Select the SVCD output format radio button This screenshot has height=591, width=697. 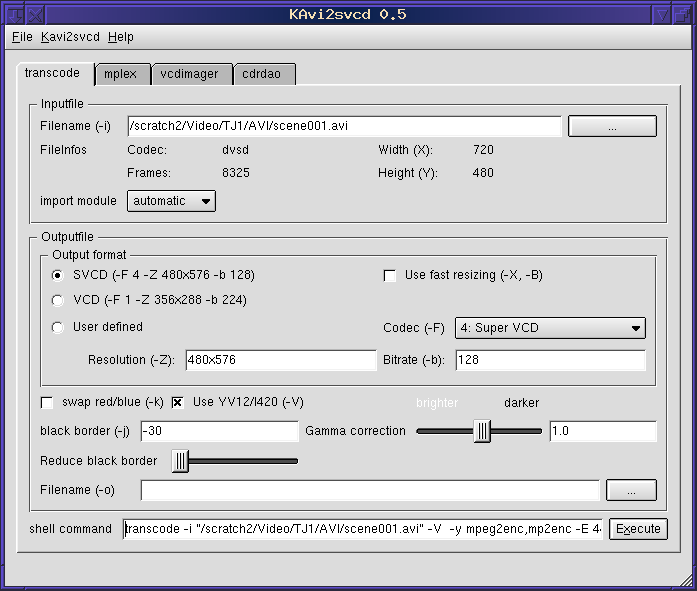click(x=57, y=276)
